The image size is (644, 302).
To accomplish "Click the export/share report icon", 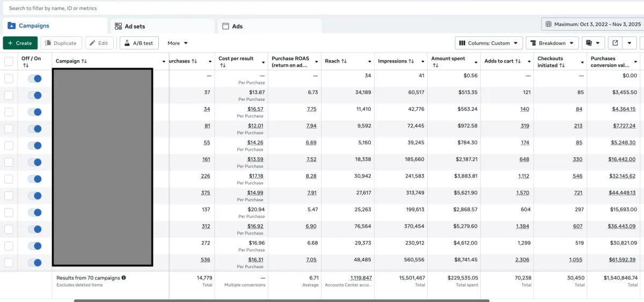I will pos(615,43).
